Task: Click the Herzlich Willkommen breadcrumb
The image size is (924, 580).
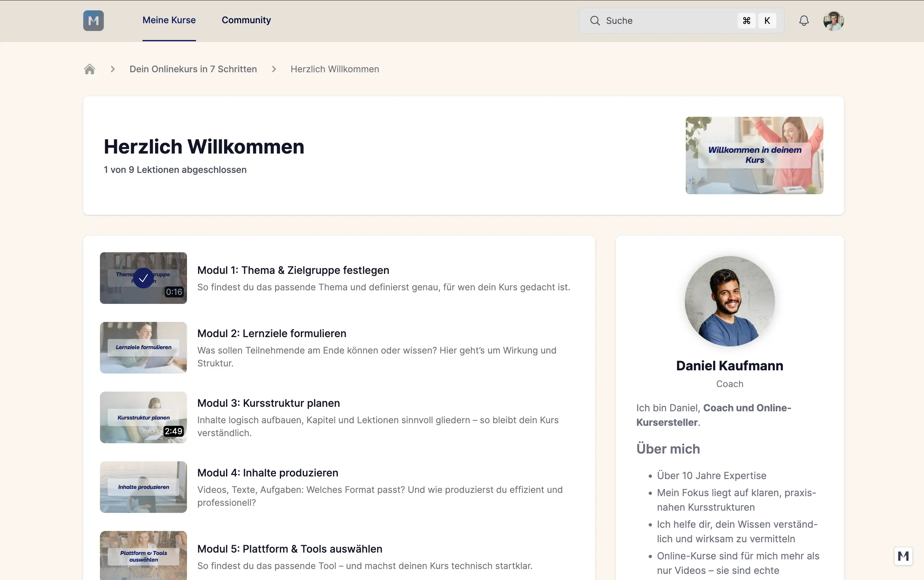Action: click(334, 69)
